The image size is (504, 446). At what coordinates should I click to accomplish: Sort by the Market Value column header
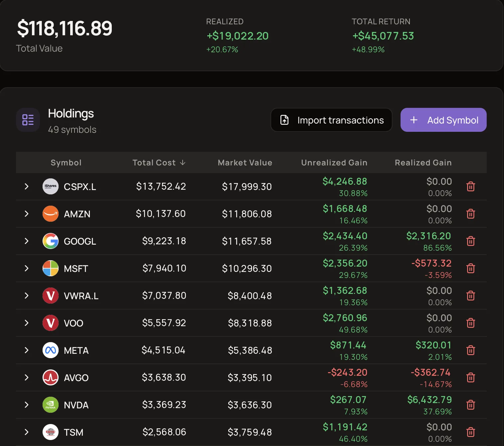coord(245,163)
